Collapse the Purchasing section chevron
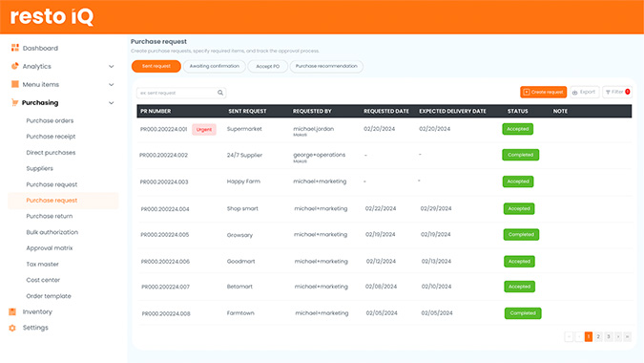The image size is (644, 363). coord(112,103)
